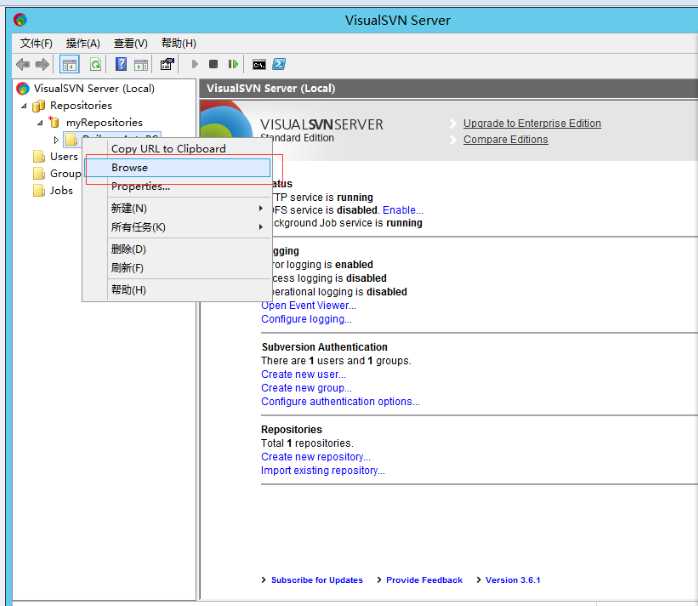Expand the 新建(N) submenu arrow

pos(260,208)
